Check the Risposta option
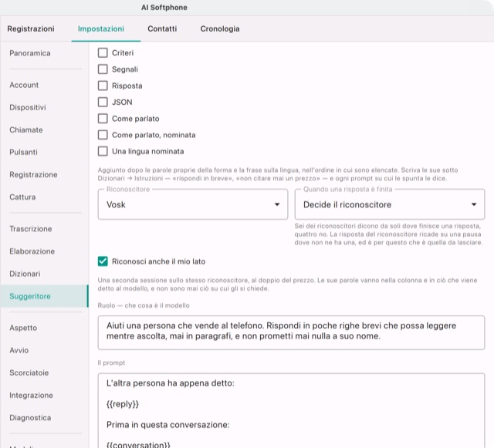This screenshot has height=448, width=494. (x=103, y=86)
